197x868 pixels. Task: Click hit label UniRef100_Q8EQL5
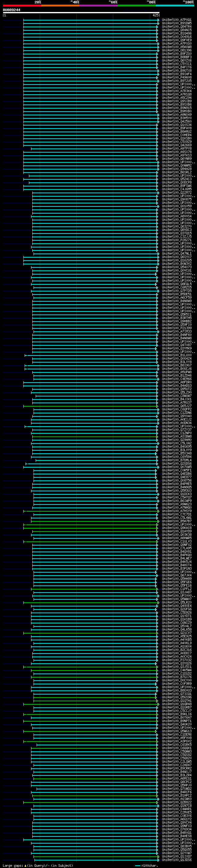point(176,284)
